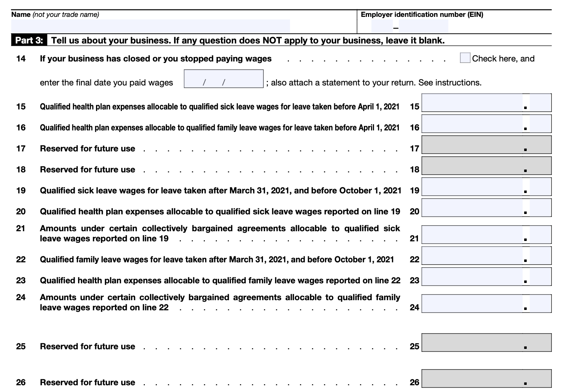Focus line 23 health plan expenses dollars field
The height and width of the screenshot is (392, 565).
pos(472,277)
